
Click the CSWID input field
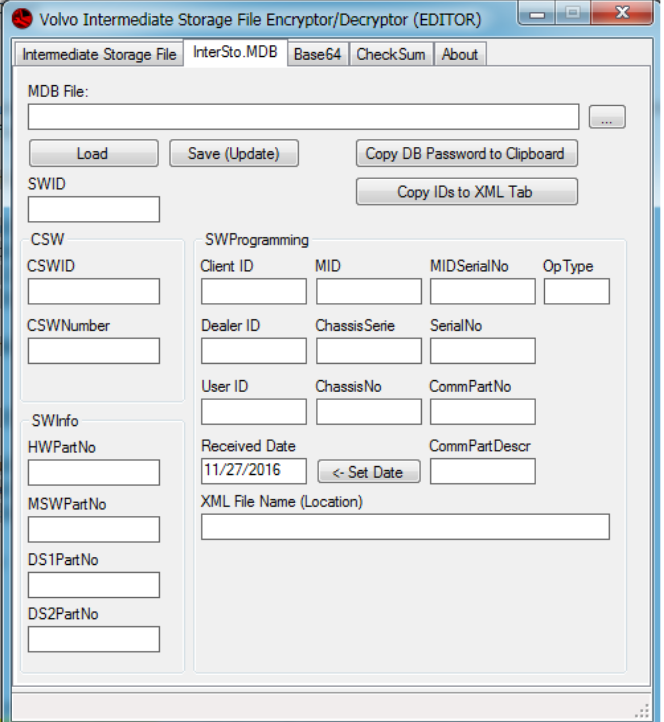tap(94, 292)
